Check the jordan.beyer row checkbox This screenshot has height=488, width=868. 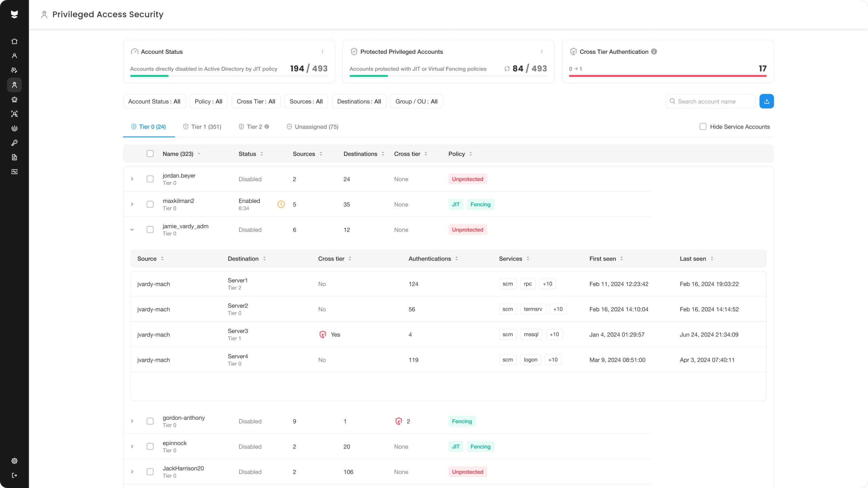[x=150, y=179]
